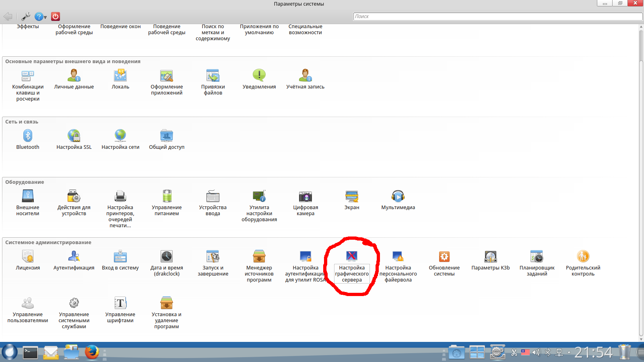The height and width of the screenshot is (362, 644).
Task: Click the red Quit power button
Action: pyautogui.click(x=56, y=16)
